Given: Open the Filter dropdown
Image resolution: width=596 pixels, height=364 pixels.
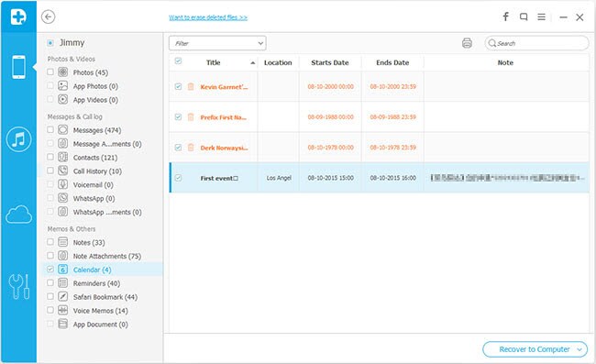Looking at the screenshot, I should coord(217,43).
